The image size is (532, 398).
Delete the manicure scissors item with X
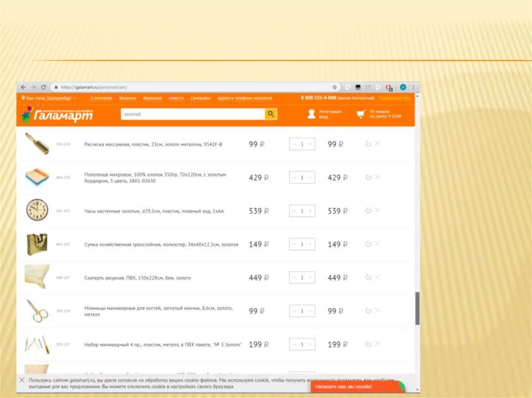point(377,310)
